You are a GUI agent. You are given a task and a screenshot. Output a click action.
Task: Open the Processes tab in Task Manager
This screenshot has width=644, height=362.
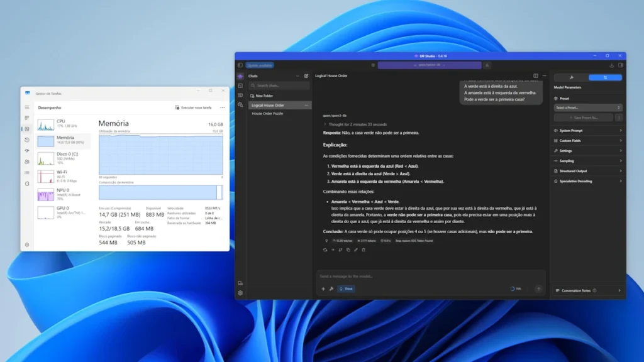click(27, 118)
